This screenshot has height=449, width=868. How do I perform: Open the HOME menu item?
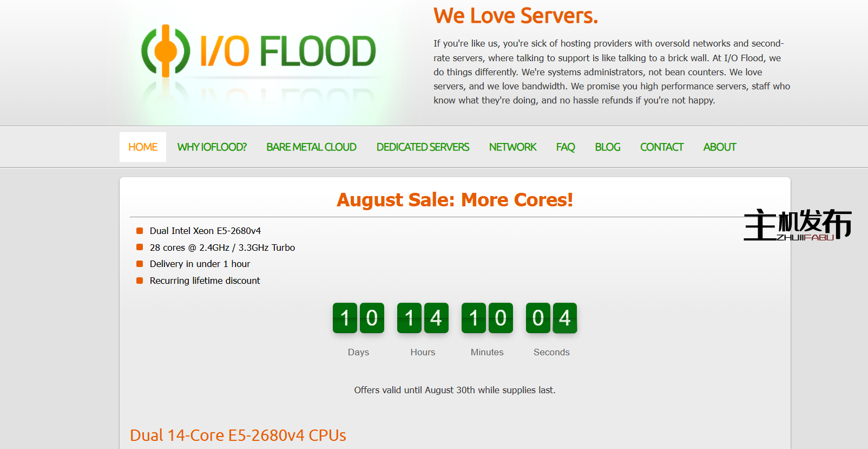click(x=143, y=147)
